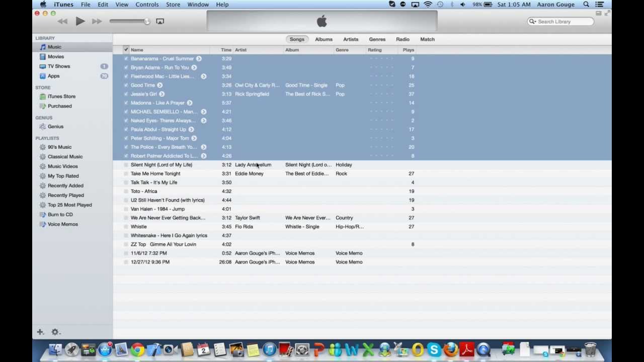Toggle the Take Me Home Tonight checkbox
The image size is (644, 362).
tap(126, 173)
